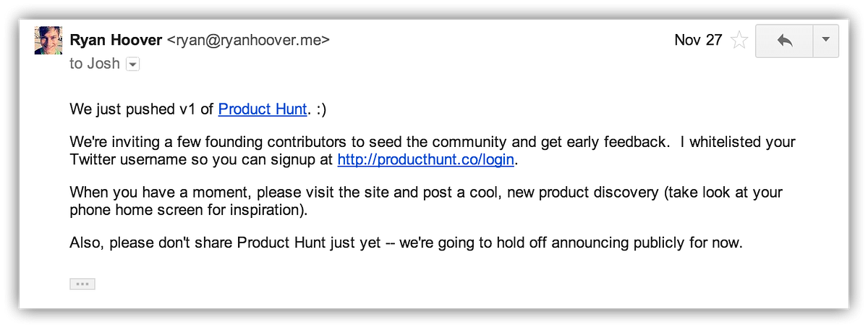Click the Nov 27 date stamp
The image size is (868, 328).
point(698,40)
